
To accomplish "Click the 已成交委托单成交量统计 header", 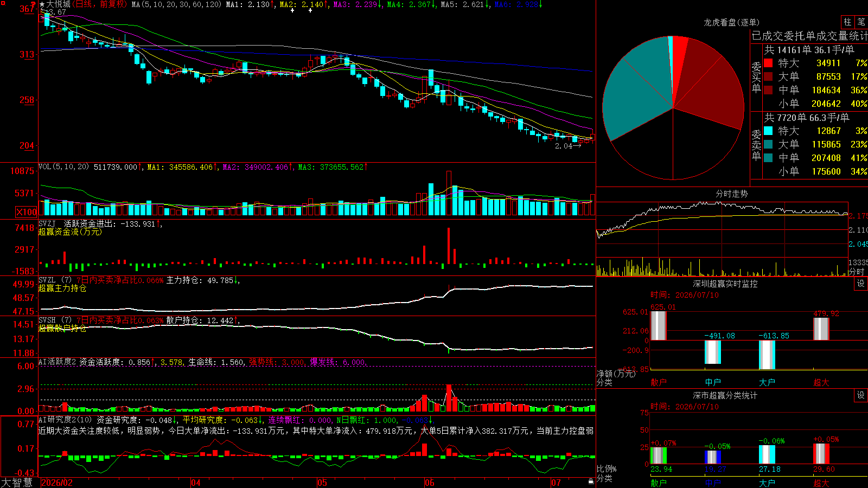I will point(809,36).
